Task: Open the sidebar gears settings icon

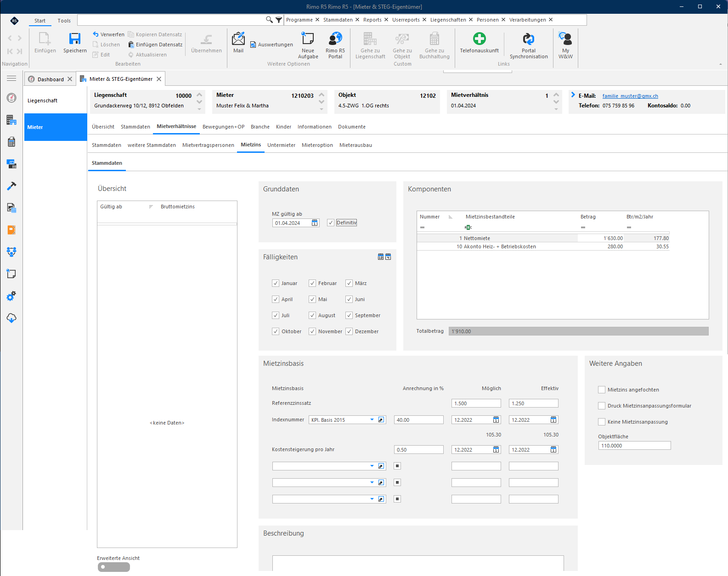Action: point(11,296)
